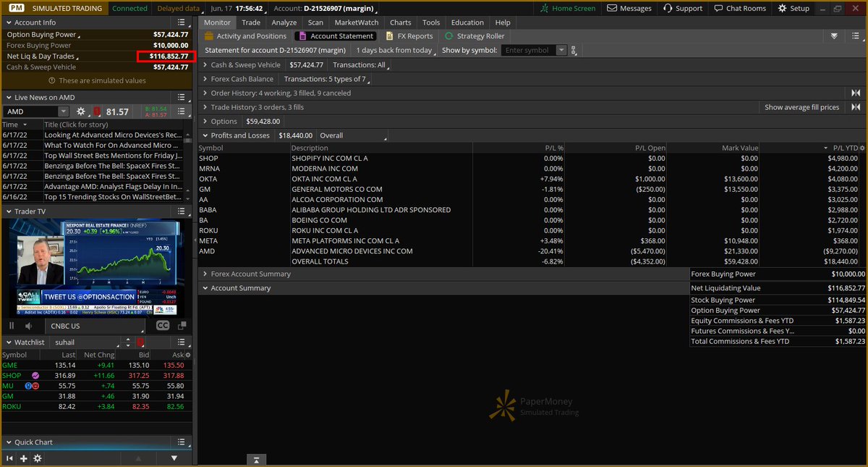
Task: Open the Home Screen
Action: 569,8
